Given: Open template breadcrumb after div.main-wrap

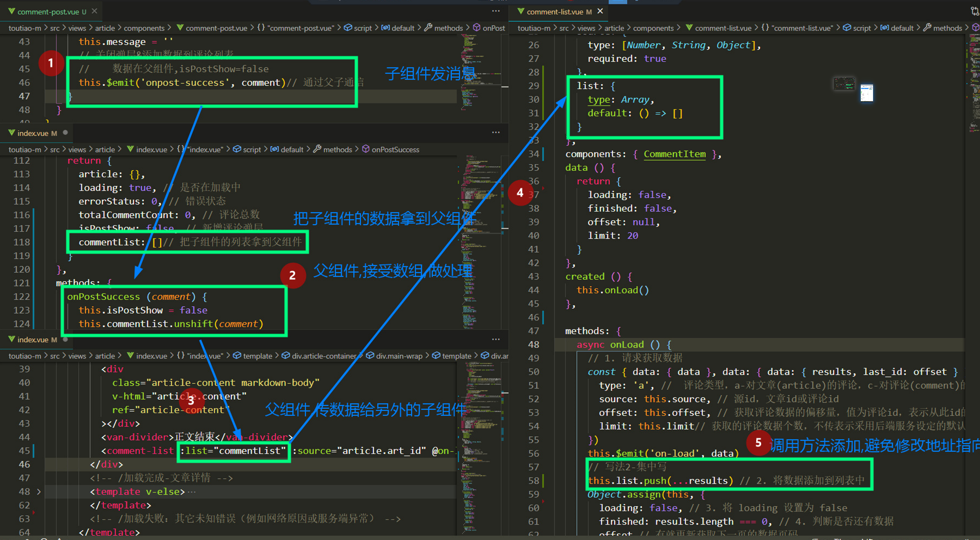Looking at the screenshot, I should click(x=452, y=356).
